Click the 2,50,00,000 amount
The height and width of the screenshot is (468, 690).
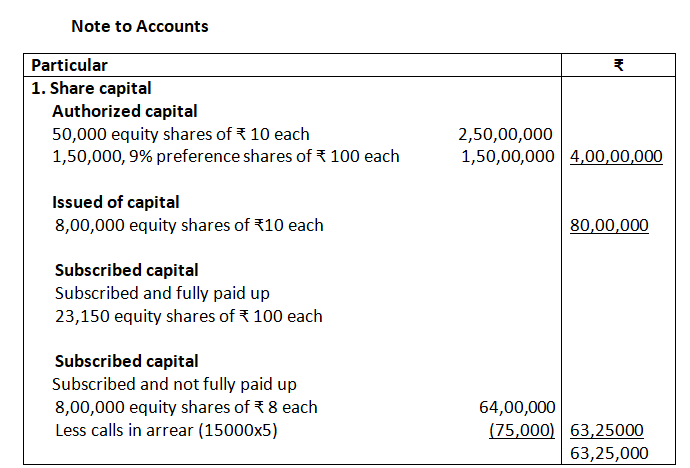coord(505,134)
